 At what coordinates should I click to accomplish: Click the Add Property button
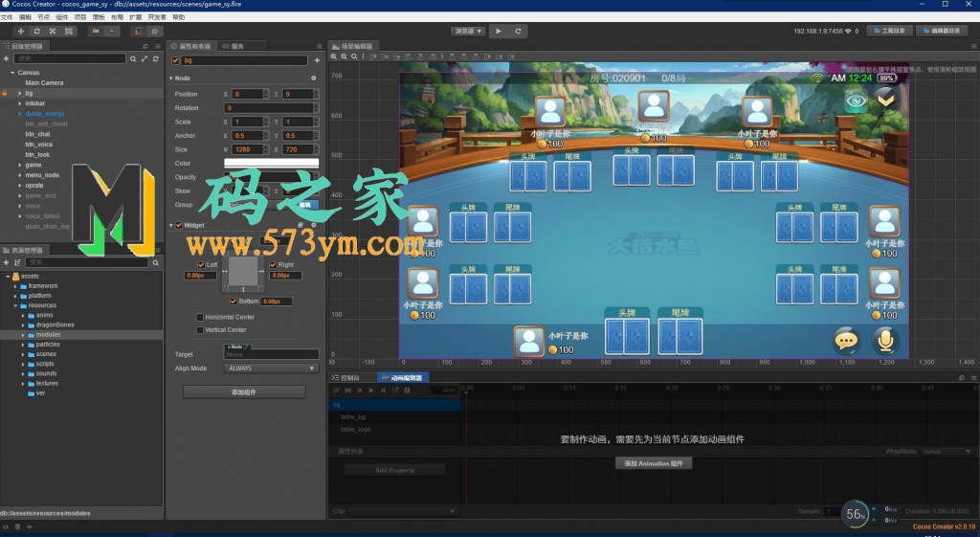coord(394,470)
